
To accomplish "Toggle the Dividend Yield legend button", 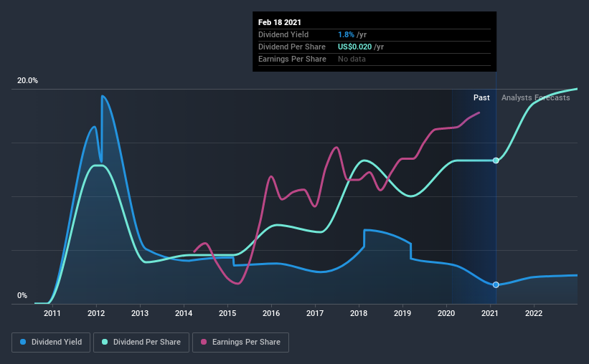I will (x=51, y=343).
